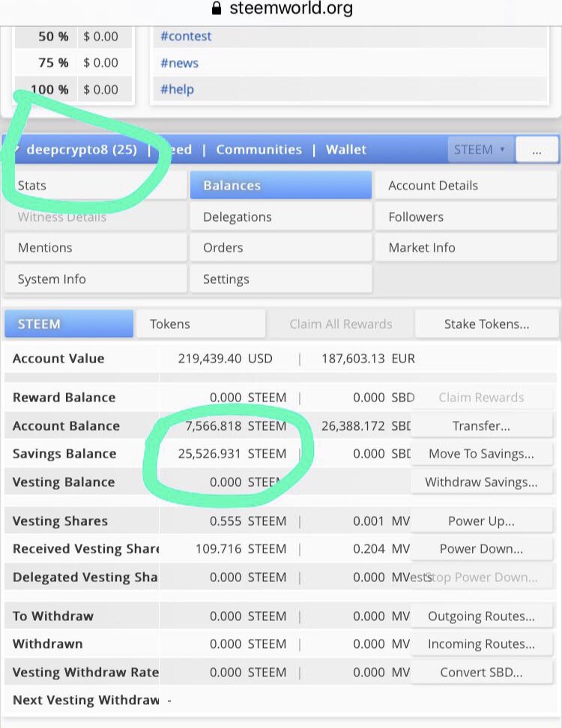Select the STEEM balances tab
This screenshot has height=728, width=562.
(x=69, y=324)
